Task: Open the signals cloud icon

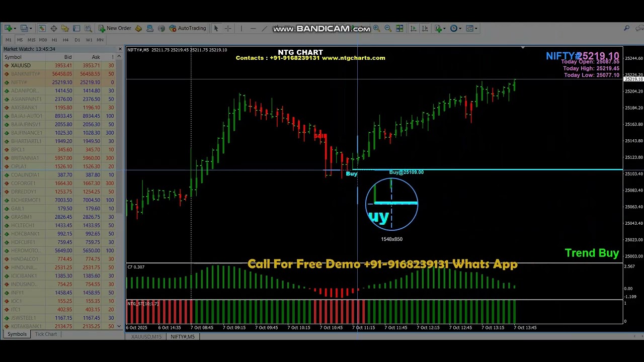Action: pos(150,28)
